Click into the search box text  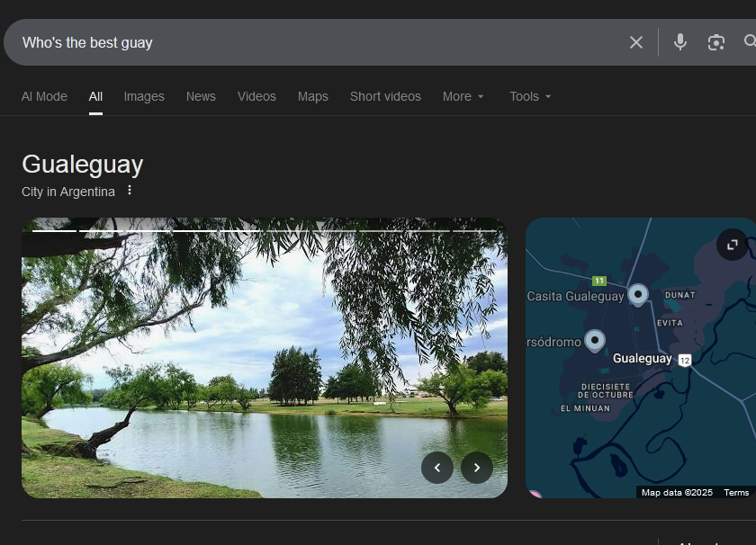click(87, 42)
